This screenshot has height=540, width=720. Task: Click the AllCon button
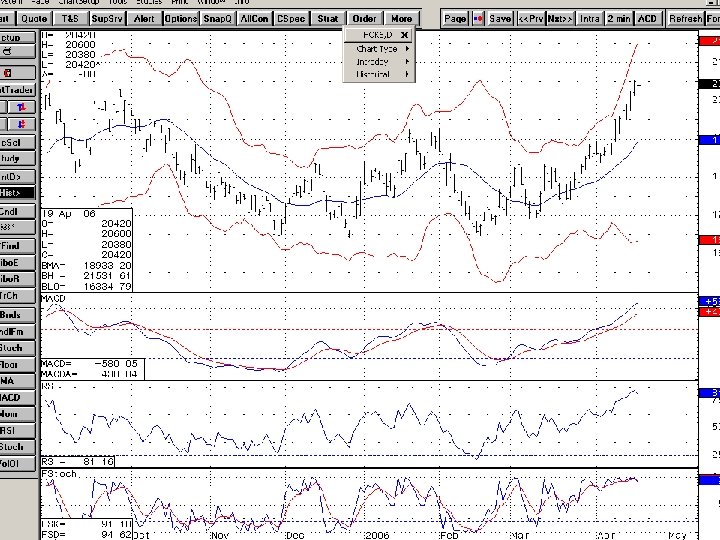254,19
